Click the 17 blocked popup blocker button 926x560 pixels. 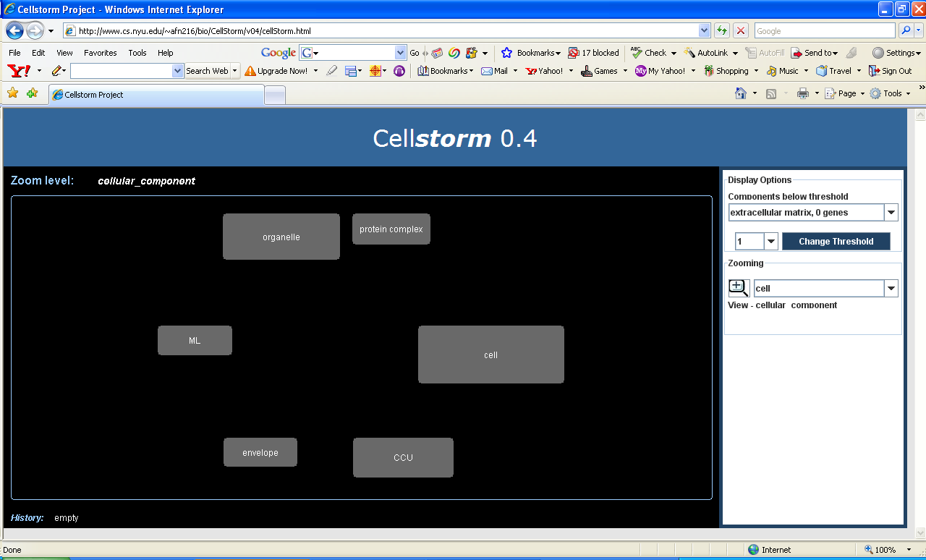click(594, 53)
